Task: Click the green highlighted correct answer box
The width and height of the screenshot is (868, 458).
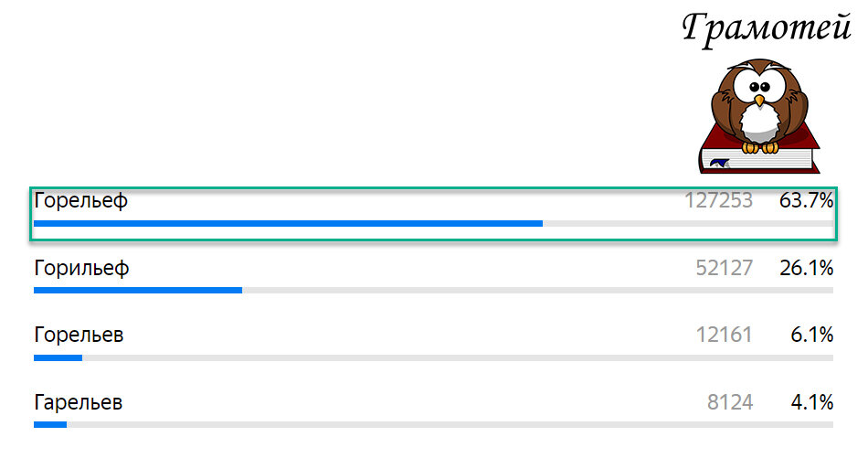Action: click(x=433, y=214)
